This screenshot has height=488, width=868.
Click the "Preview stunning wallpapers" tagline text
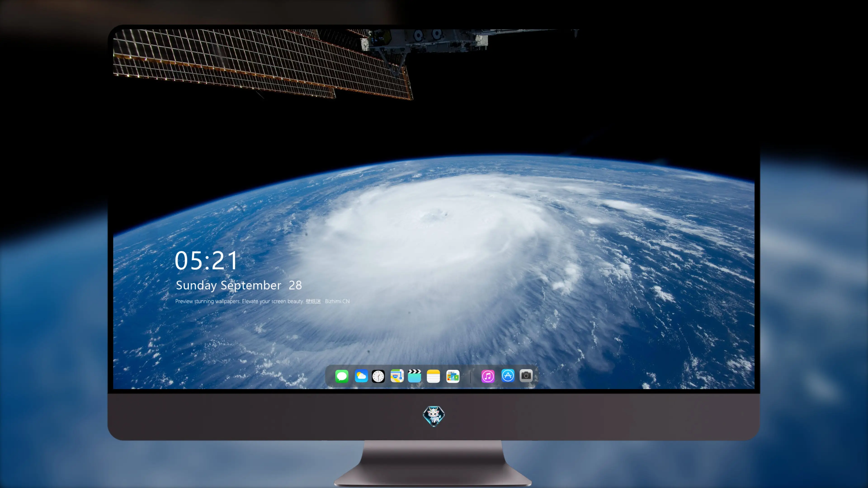[262, 301]
